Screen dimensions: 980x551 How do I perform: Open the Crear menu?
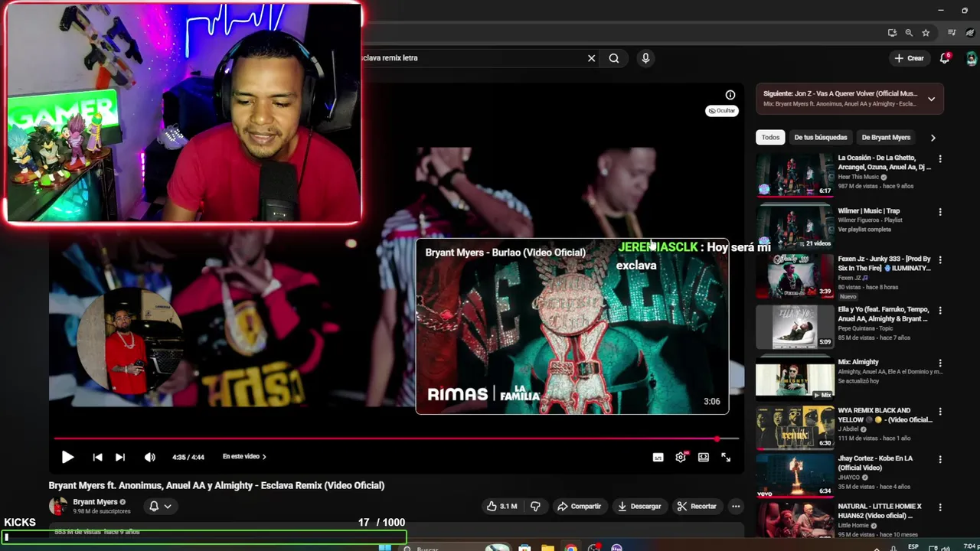pyautogui.click(x=909, y=58)
